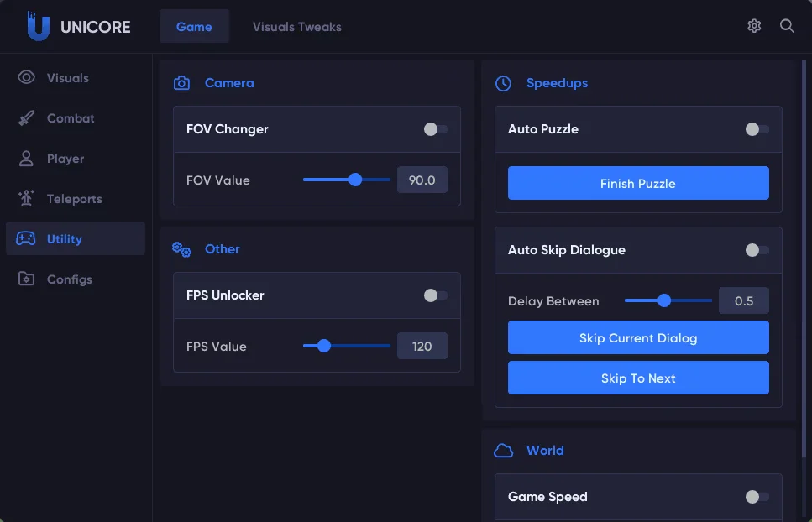
Task: Click the Configs folder icon
Action: click(27, 279)
